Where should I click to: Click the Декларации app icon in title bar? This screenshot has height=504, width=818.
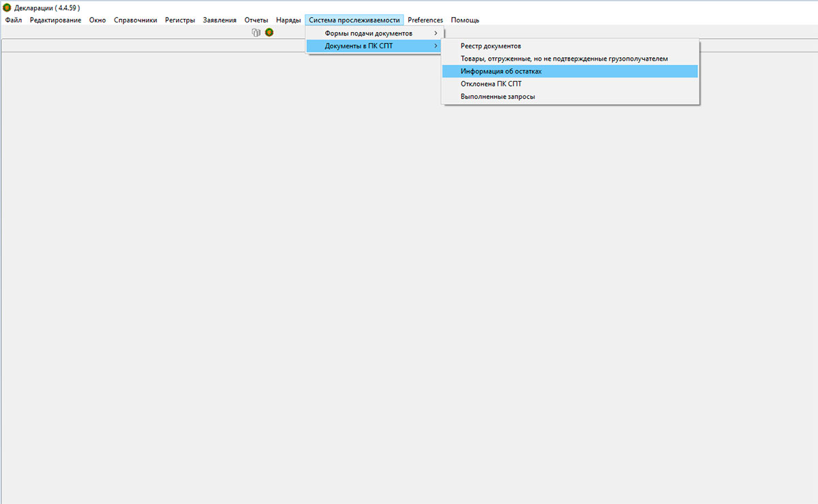coord(7,7)
